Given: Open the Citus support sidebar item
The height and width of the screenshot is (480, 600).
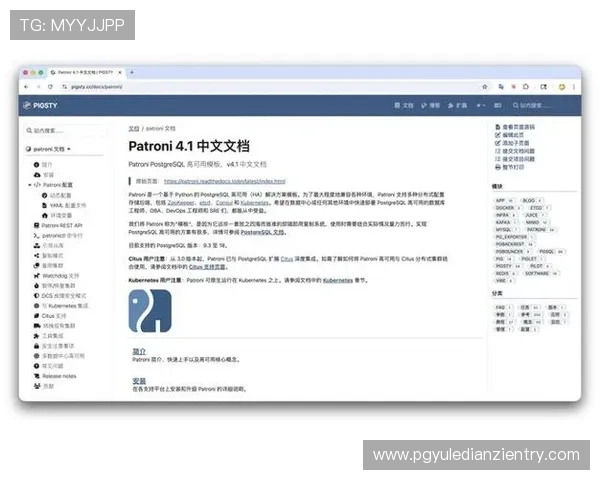Looking at the screenshot, I should tap(50, 316).
